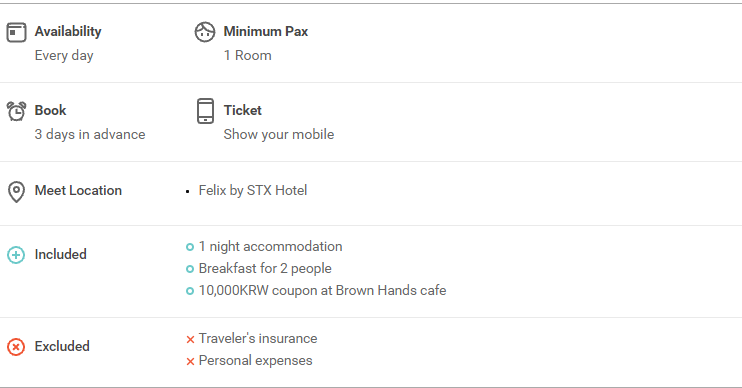Click the Included plus circle icon
Viewport: 742px width, 388px height.
[16, 255]
